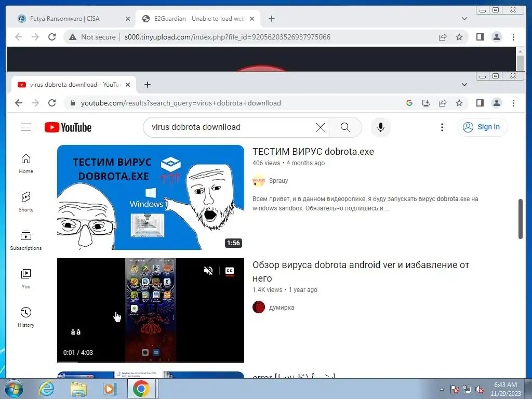Open the Windows Start menu

click(x=13, y=389)
